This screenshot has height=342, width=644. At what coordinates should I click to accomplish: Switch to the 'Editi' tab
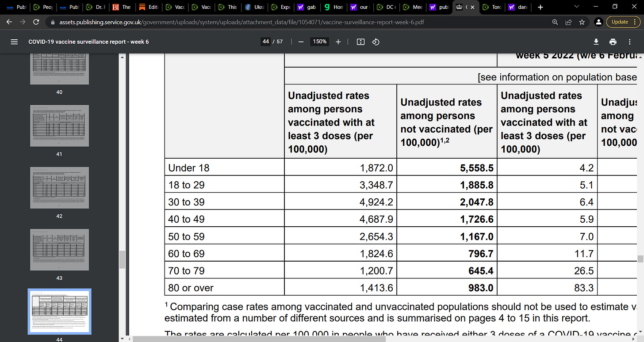[x=148, y=7]
